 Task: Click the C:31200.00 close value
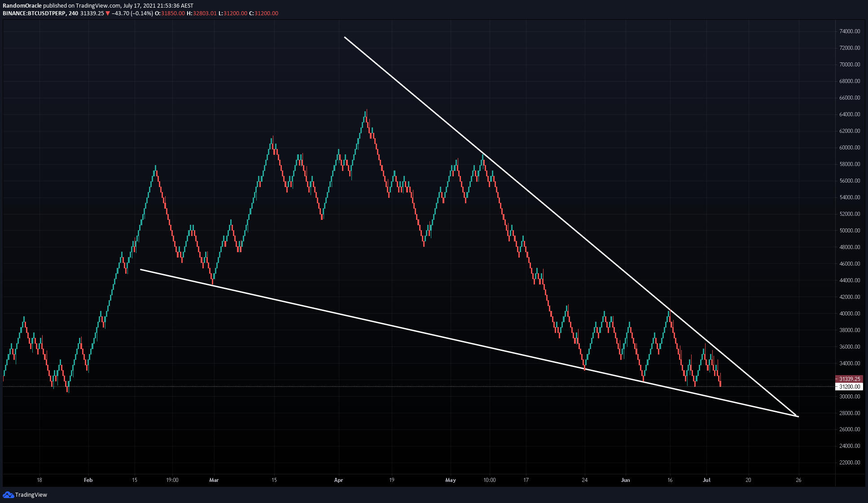[263, 13]
